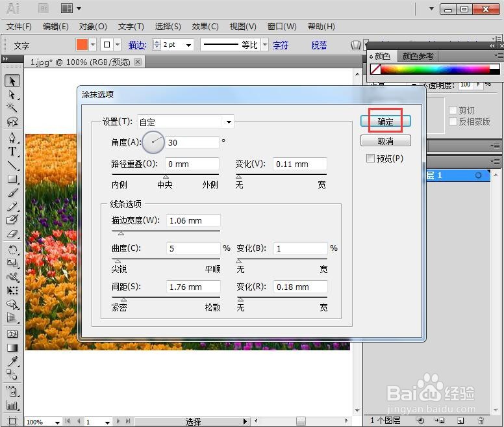Switch to the 颜色参考 tab

point(418,57)
